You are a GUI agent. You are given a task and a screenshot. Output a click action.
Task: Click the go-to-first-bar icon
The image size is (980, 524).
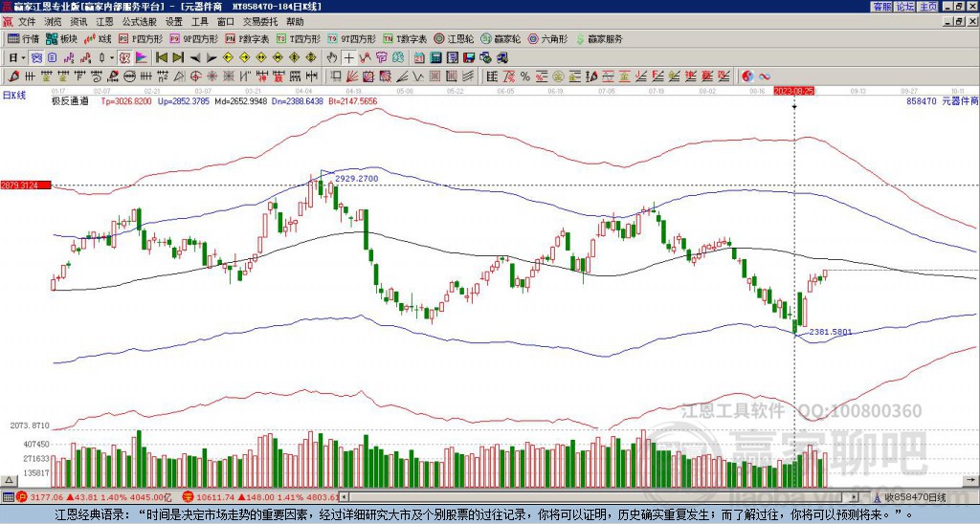(161, 58)
